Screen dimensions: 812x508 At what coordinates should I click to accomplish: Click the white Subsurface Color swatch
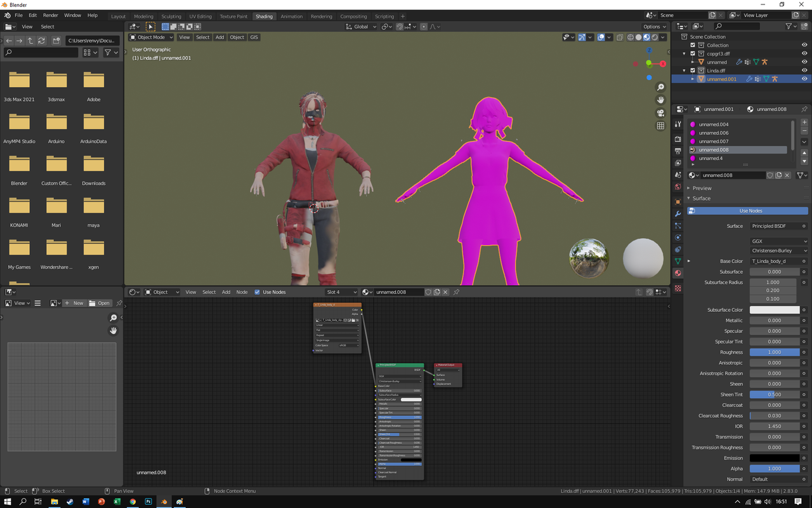tap(775, 310)
